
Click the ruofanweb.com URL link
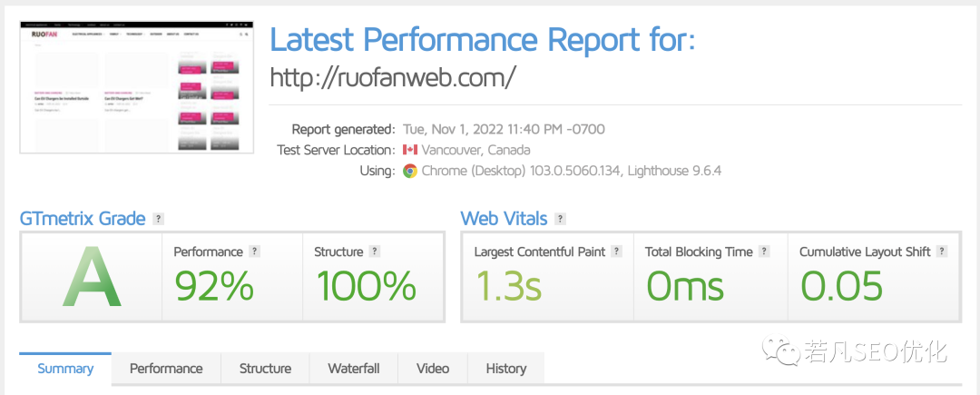(393, 77)
